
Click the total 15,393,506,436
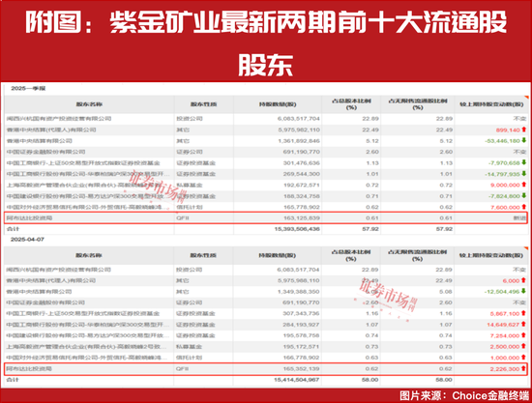[x=297, y=229]
